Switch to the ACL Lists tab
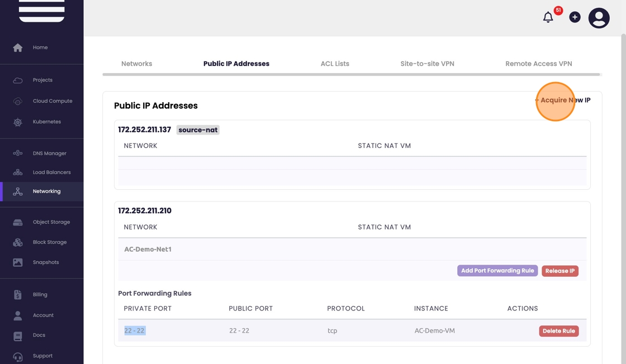This screenshot has height=364, width=626. [335, 64]
